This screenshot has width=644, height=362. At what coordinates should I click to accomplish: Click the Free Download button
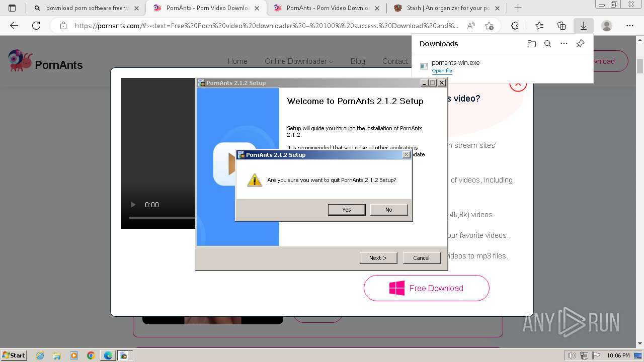(x=427, y=288)
